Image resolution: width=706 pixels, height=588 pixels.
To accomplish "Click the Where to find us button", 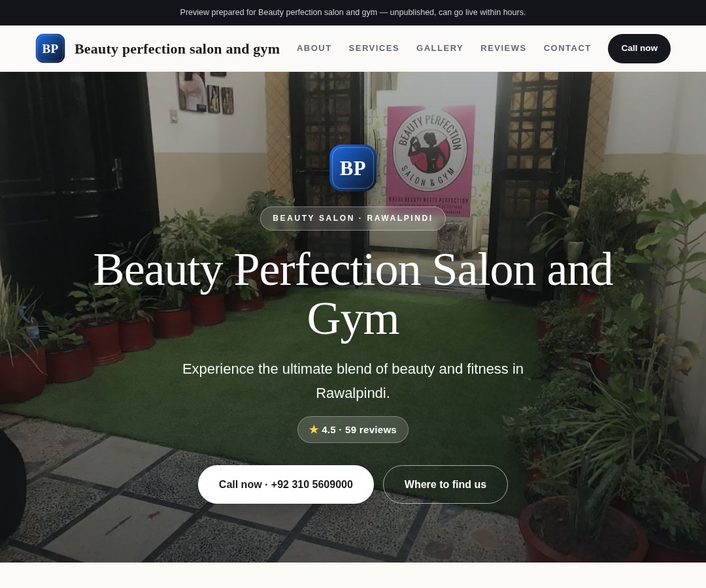I will pyautogui.click(x=445, y=485).
